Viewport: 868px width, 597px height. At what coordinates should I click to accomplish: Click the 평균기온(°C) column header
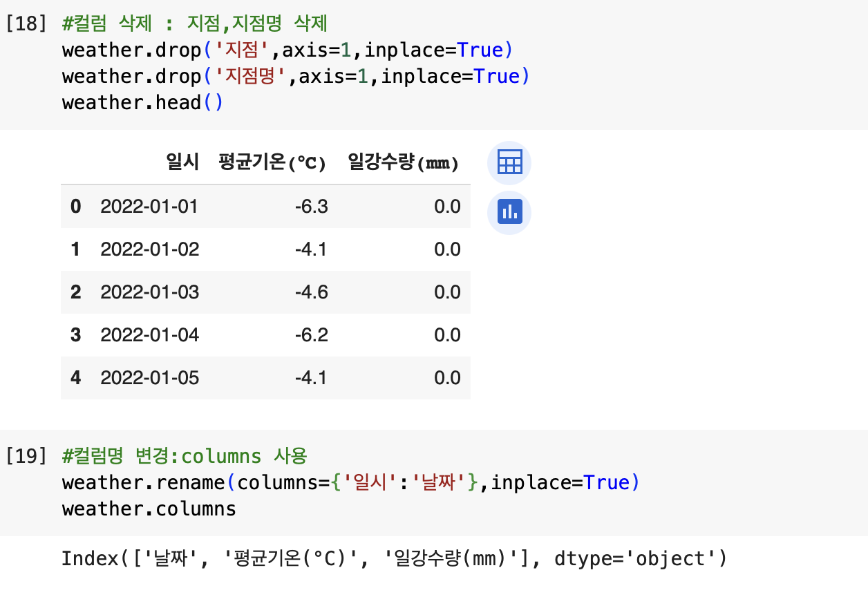pyautogui.click(x=272, y=163)
